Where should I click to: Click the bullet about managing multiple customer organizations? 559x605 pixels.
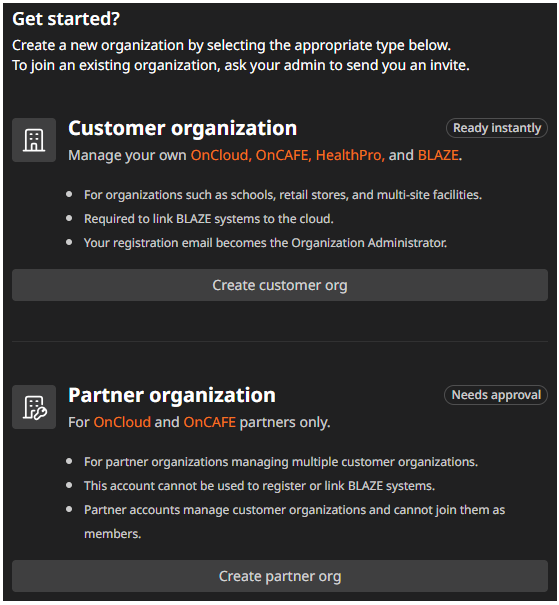[281, 462]
